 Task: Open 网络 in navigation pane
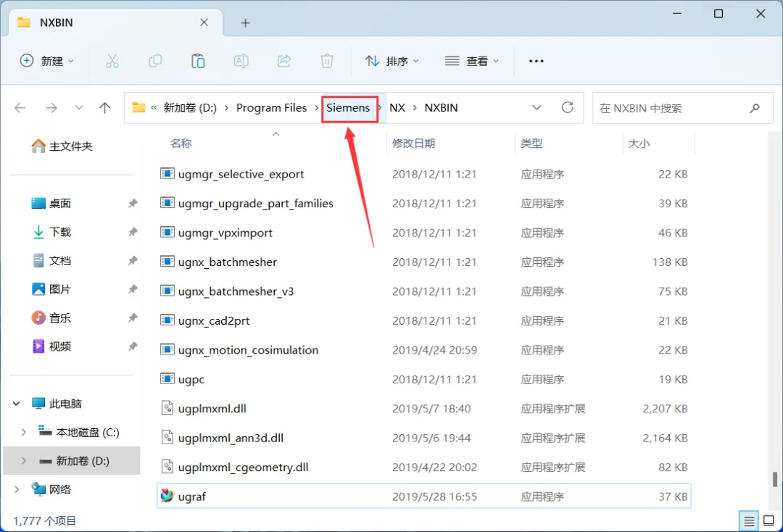[x=51, y=489]
